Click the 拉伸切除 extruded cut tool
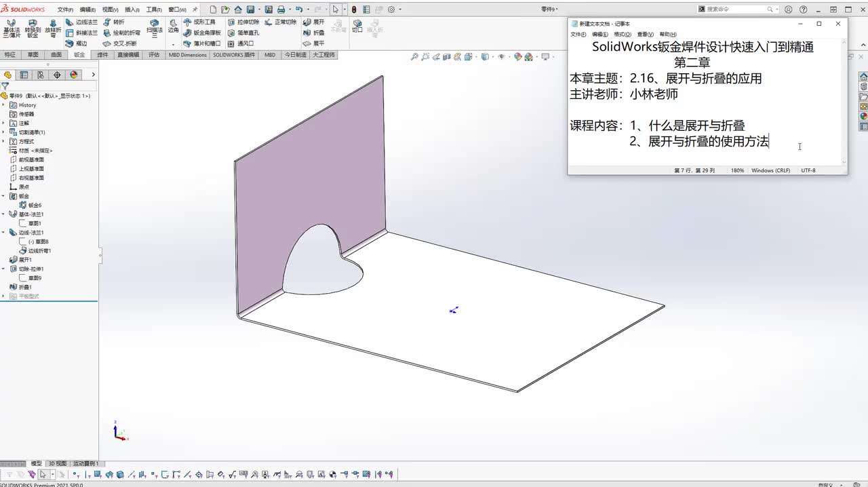 click(x=243, y=22)
